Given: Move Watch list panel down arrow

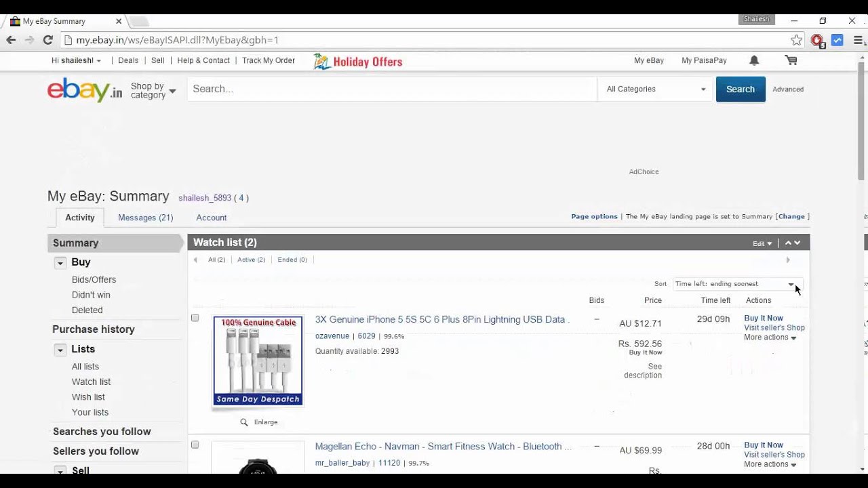Looking at the screenshot, I should click(797, 243).
